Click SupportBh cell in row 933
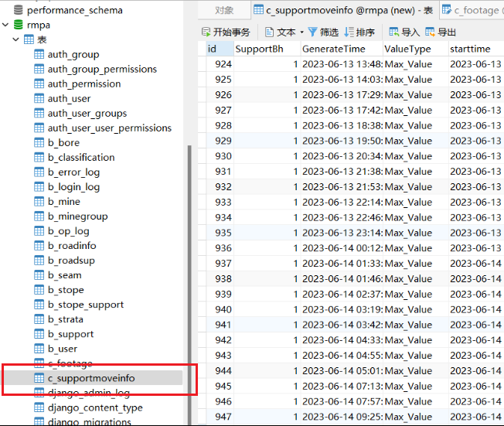The image size is (504, 426). pyautogui.click(x=267, y=203)
